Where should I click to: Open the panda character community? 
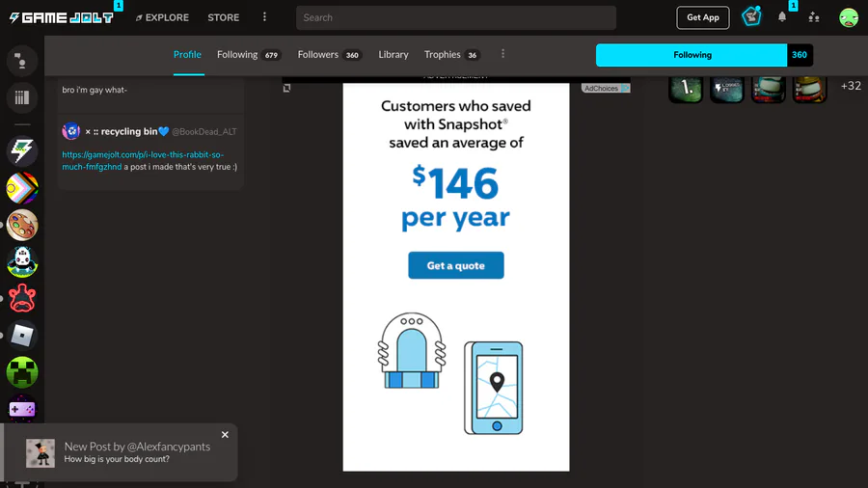(22, 261)
